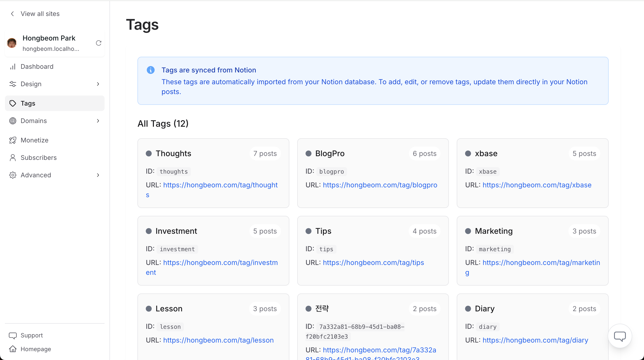644x360 pixels.
Task: Click the Diary tag color dot
Action: tap(468, 309)
